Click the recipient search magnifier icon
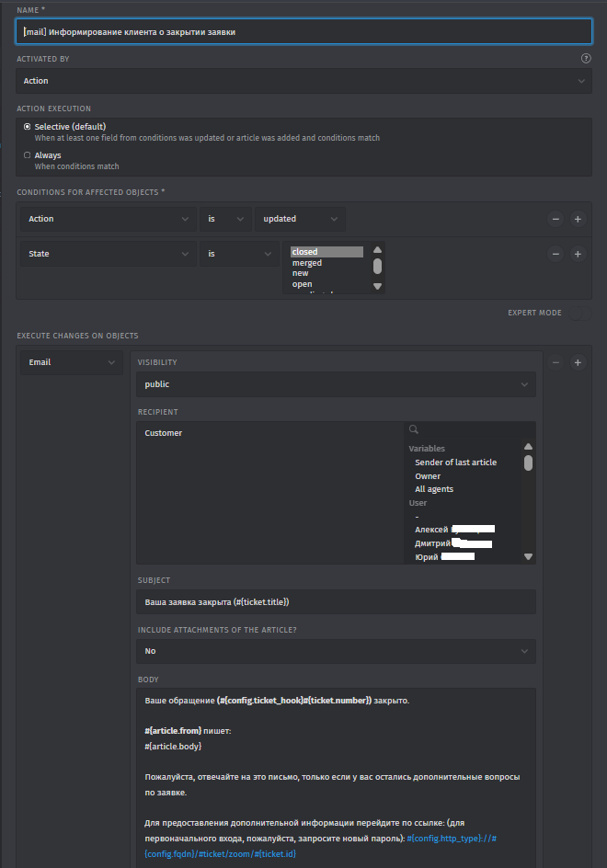 pyautogui.click(x=414, y=428)
